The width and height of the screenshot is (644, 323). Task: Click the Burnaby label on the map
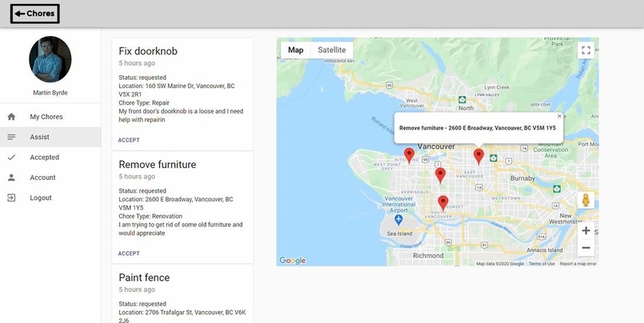523,178
